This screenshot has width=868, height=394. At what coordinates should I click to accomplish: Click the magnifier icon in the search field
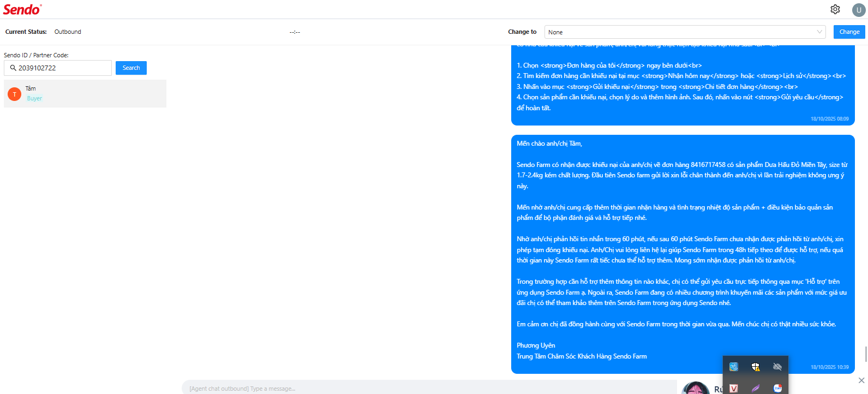coord(13,68)
